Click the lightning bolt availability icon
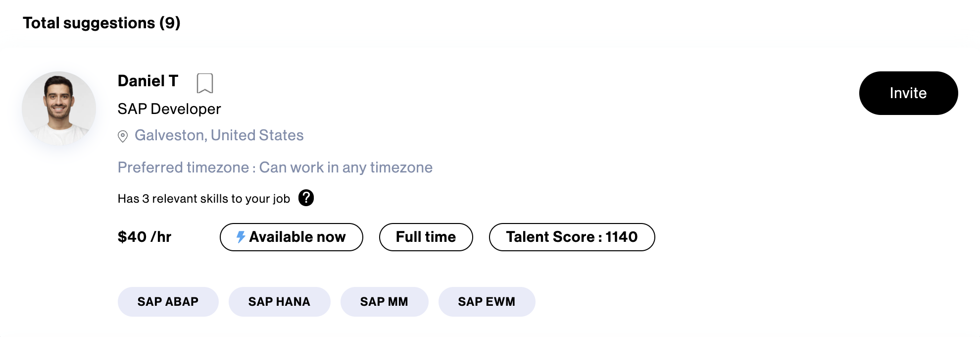The height and width of the screenshot is (337, 980). tap(241, 237)
